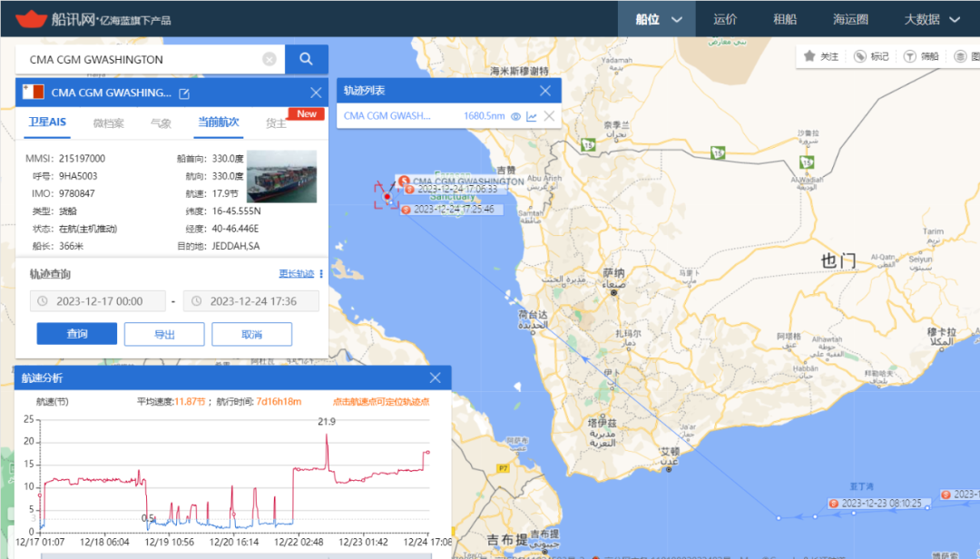Open the edit icon next to ship title
The width and height of the screenshot is (980, 559).
coord(184,93)
